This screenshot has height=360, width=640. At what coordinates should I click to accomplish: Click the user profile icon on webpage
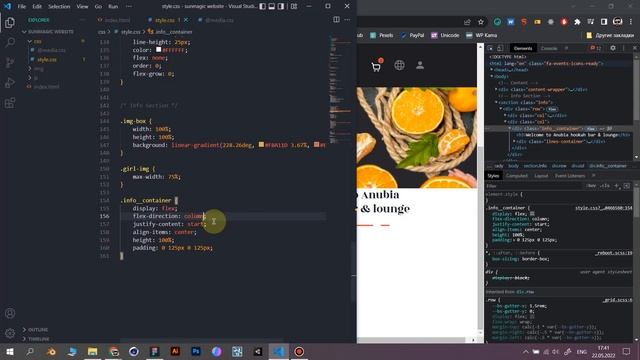click(420, 65)
